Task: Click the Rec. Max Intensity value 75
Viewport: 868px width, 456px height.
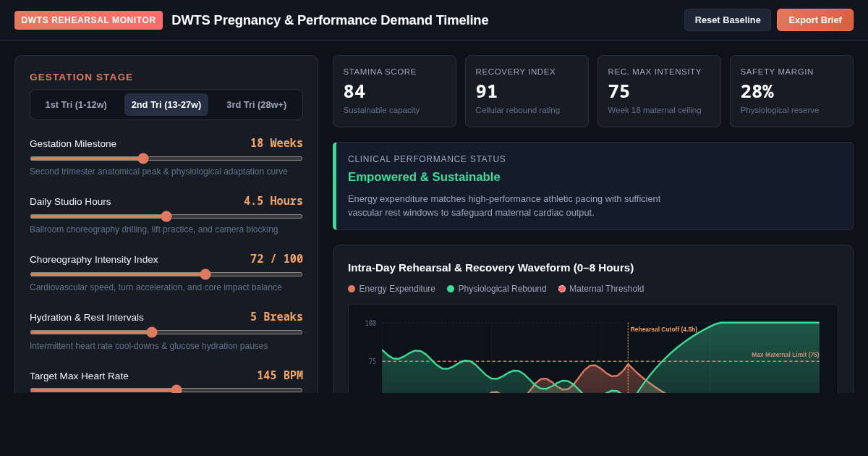Action: coord(619,91)
